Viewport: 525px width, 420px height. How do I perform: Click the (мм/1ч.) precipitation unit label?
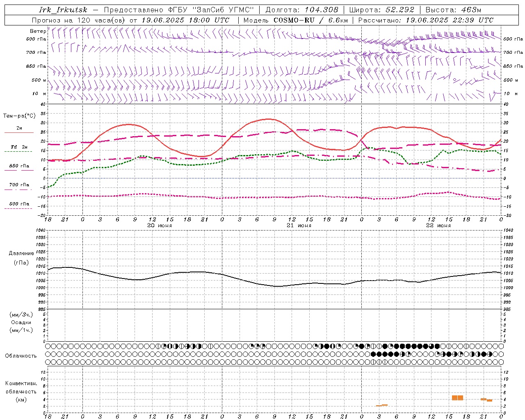coord(21,330)
